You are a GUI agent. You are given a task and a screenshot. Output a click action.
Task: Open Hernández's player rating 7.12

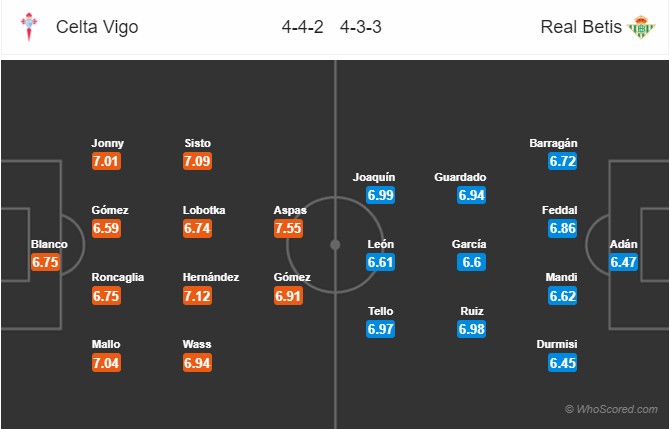(x=197, y=296)
